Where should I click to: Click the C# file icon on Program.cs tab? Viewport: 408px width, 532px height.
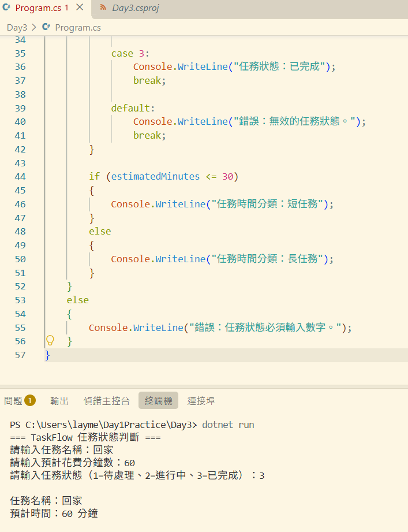[x=6, y=8]
